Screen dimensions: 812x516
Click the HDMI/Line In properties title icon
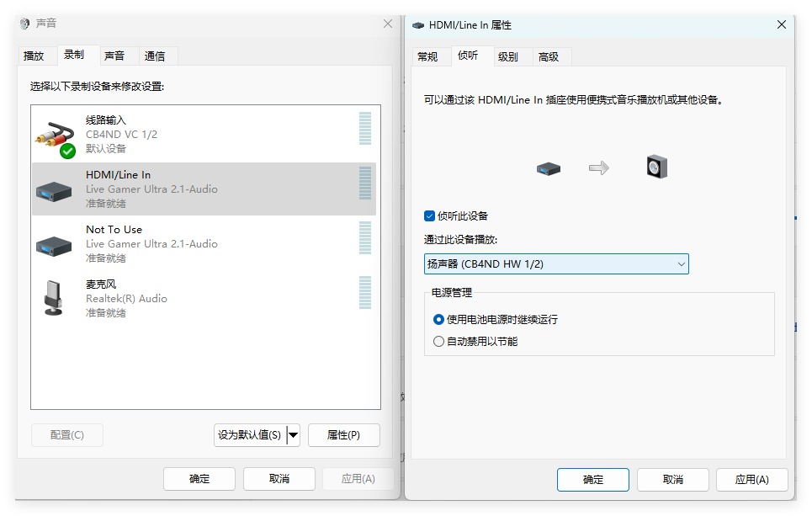418,25
